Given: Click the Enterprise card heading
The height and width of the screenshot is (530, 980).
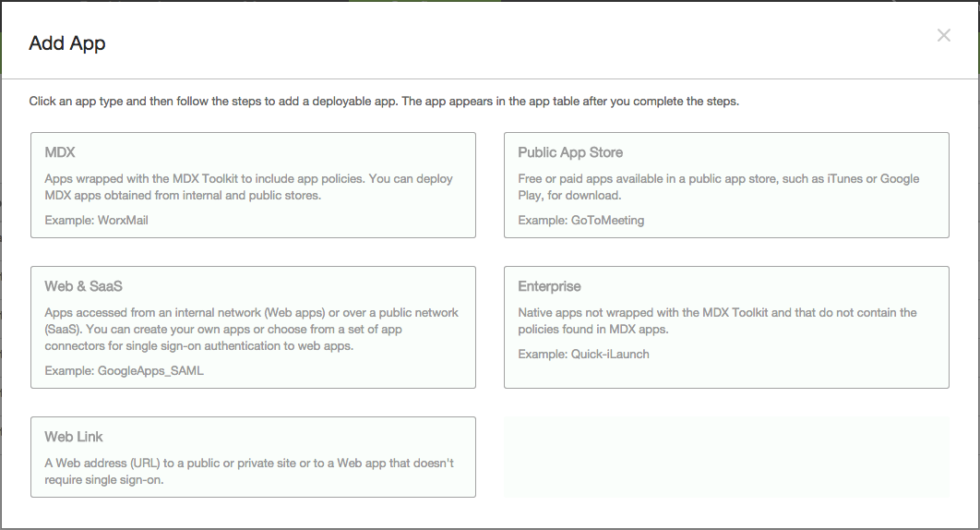Looking at the screenshot, I should coord(549,286).
